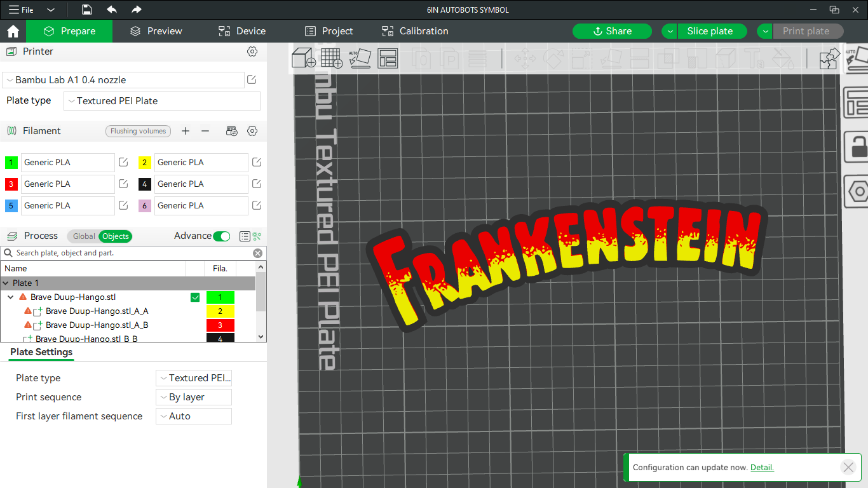Click the Share button

(612, 31)
